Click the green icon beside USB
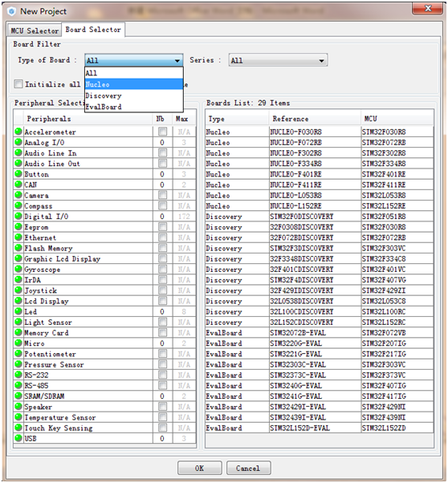 18,438
